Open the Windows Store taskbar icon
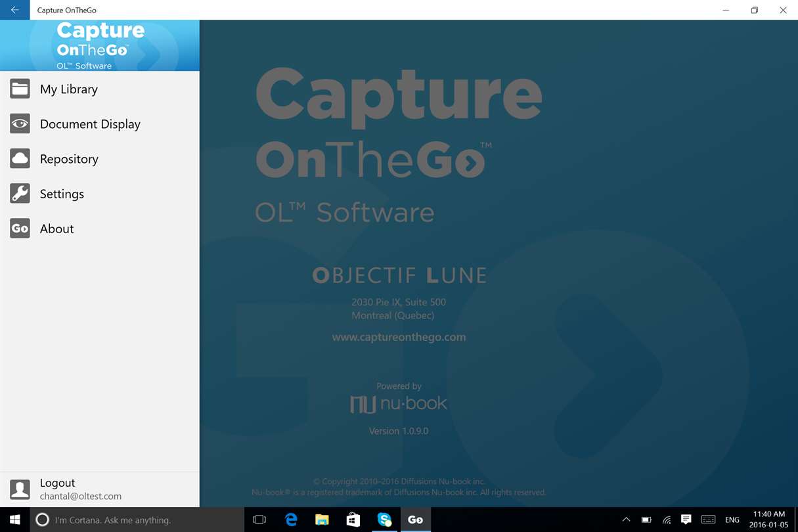 click(353, 520)
